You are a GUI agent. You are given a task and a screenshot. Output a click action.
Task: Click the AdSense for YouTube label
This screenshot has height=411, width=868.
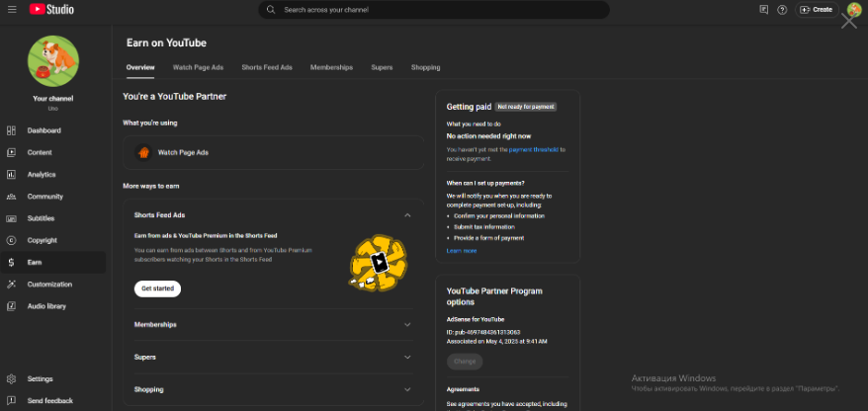pos(476,319)
